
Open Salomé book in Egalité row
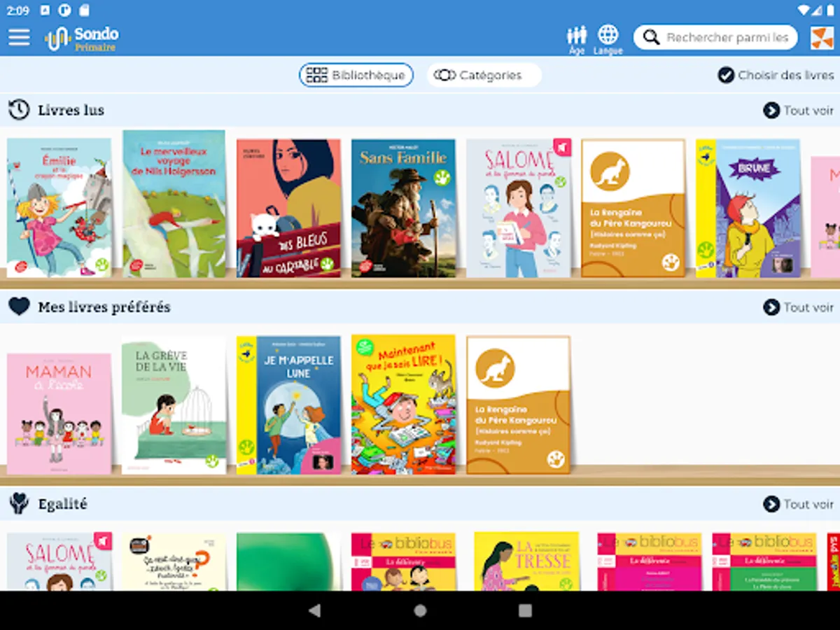click(59, 561)
